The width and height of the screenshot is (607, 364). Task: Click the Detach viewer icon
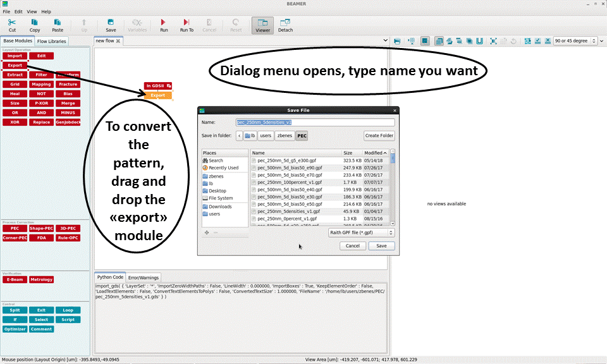(x=285, y=25)
